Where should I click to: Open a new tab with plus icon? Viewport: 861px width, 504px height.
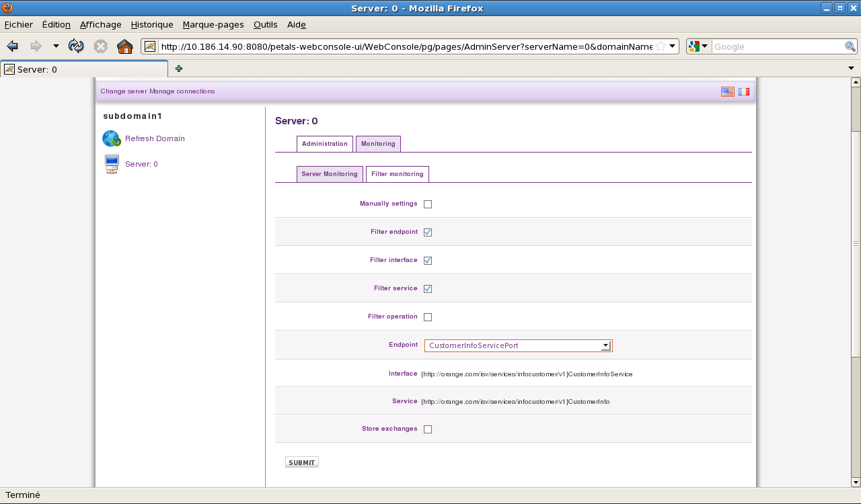coord(179,69)
